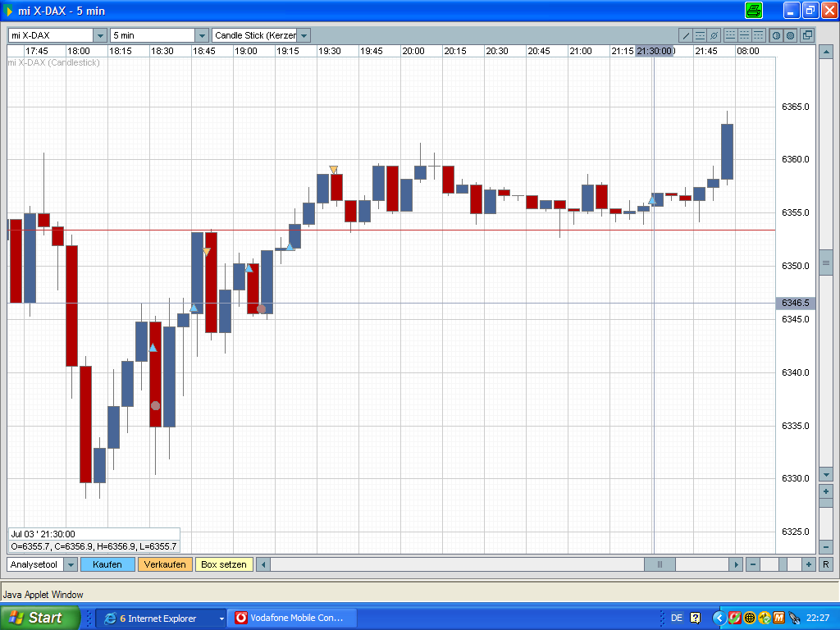This screenshot has height=630, width=840.
Task: Open the 5 min interval dropdown
Action: click(x=202, y=36)
